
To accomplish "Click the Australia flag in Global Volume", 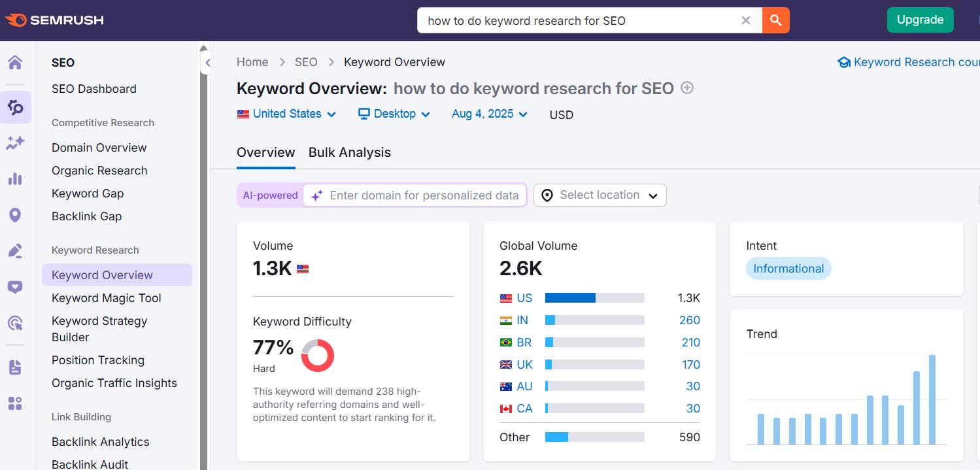I will pos(506,386).
